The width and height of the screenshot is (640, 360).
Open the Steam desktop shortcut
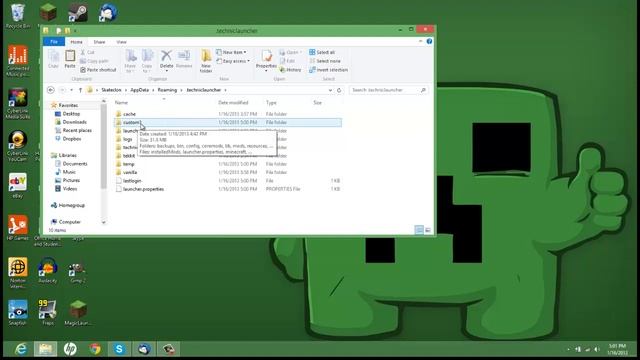[78, 13]
